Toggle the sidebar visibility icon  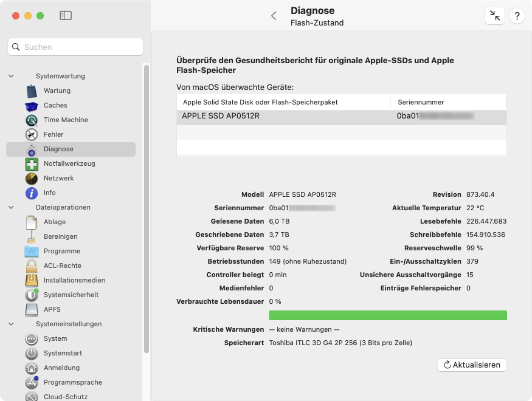pyautogui.click(x=66, y=16)
